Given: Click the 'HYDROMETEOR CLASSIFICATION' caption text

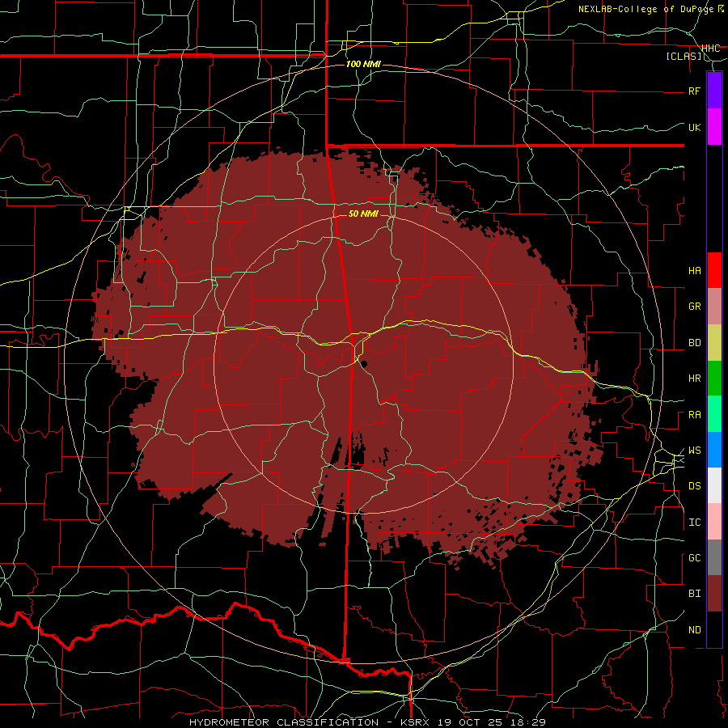Looking at the screenshot, I should coord(284,722).
